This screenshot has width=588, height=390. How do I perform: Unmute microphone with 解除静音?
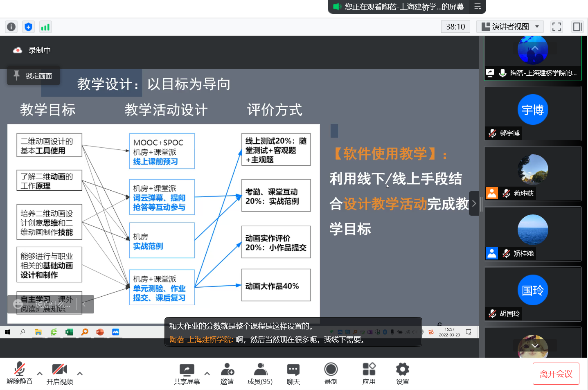point(19,373)
